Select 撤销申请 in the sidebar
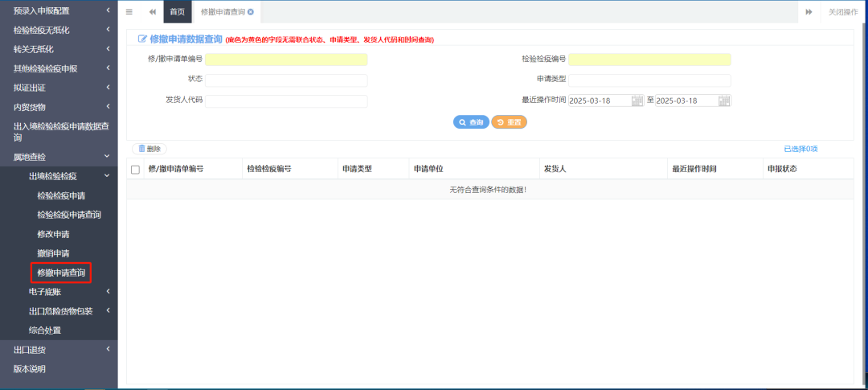The image size is (868, 390). (53, 253)
